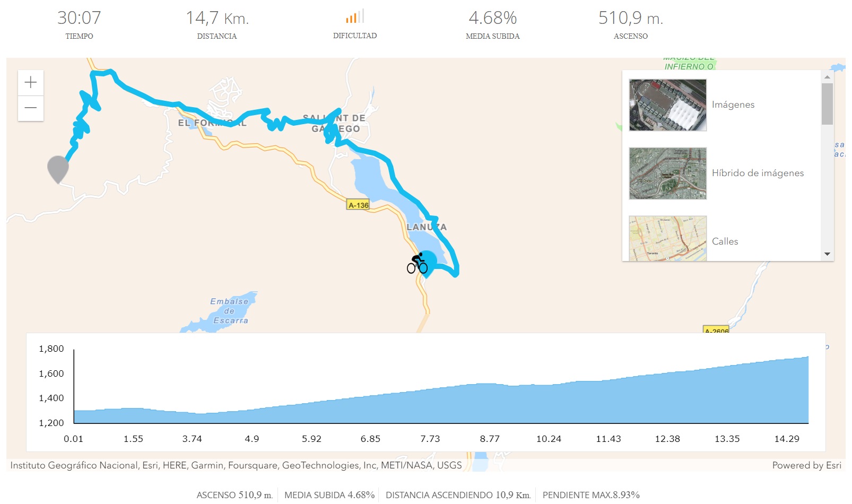Open the Powered by Esri link
This screenshot has width=852, height=504.
coord(806,465)
